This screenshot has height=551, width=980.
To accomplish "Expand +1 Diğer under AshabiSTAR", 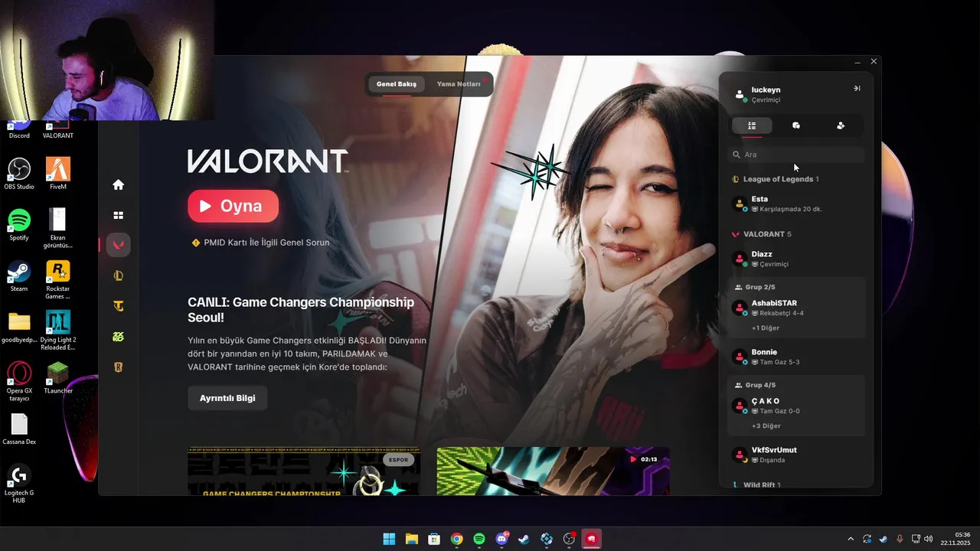I will pos(766,328).
